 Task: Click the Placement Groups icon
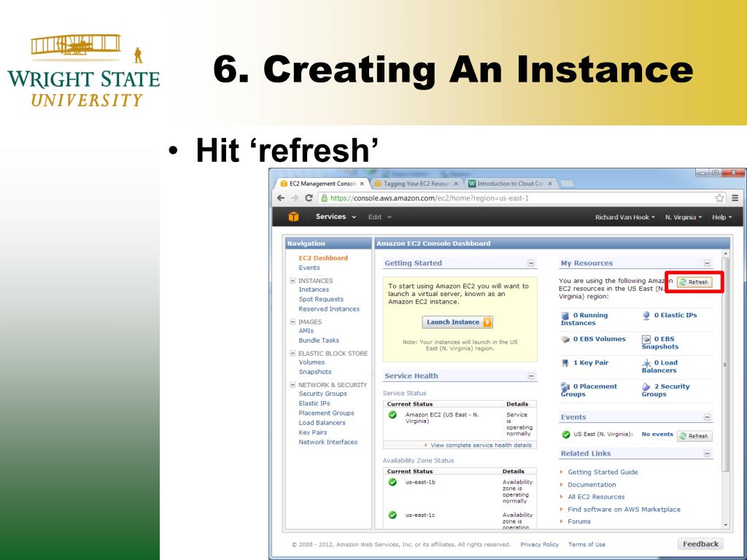pos(565,386)
